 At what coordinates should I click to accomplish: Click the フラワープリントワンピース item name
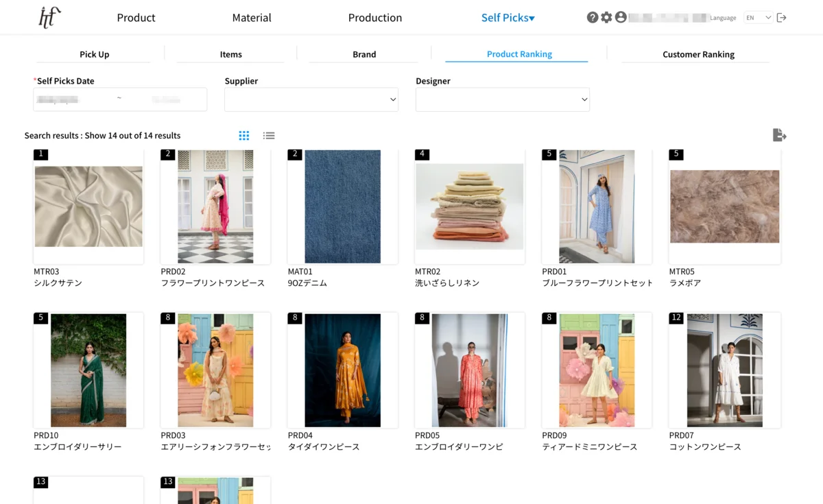pyautogui.click(x=213, y=283)
